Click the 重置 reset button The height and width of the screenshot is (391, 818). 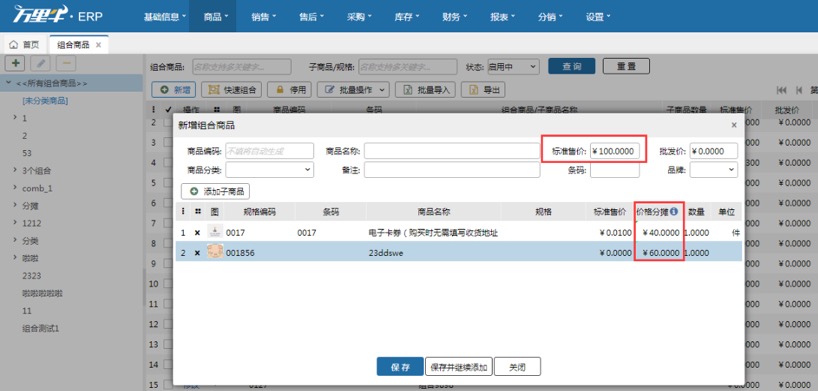click(626, 66)
